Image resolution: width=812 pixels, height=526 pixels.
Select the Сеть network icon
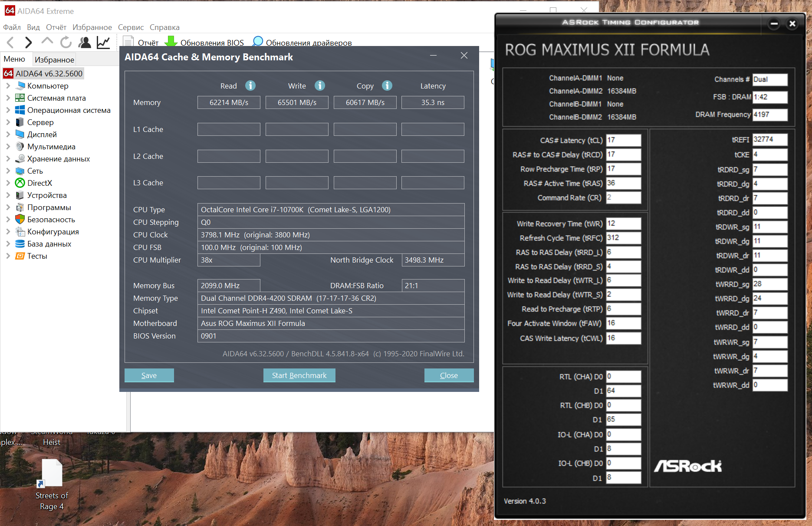pos(20,171)
